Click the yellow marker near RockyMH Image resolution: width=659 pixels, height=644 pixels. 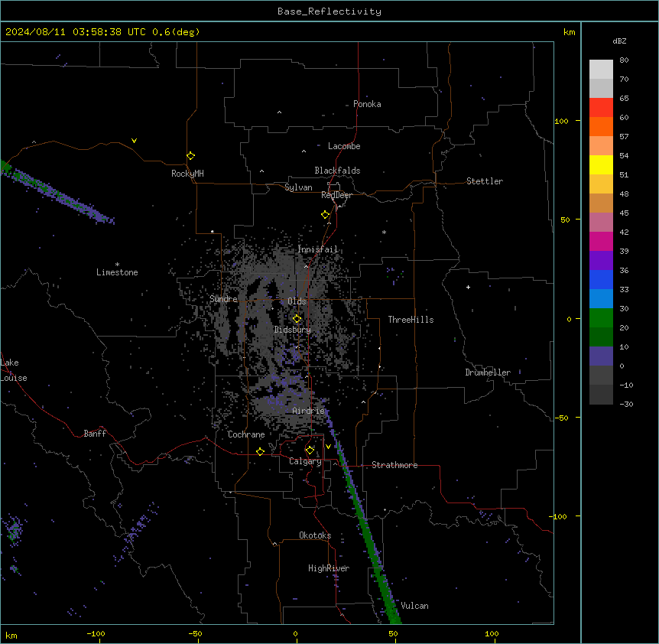(x=190, y=156)
